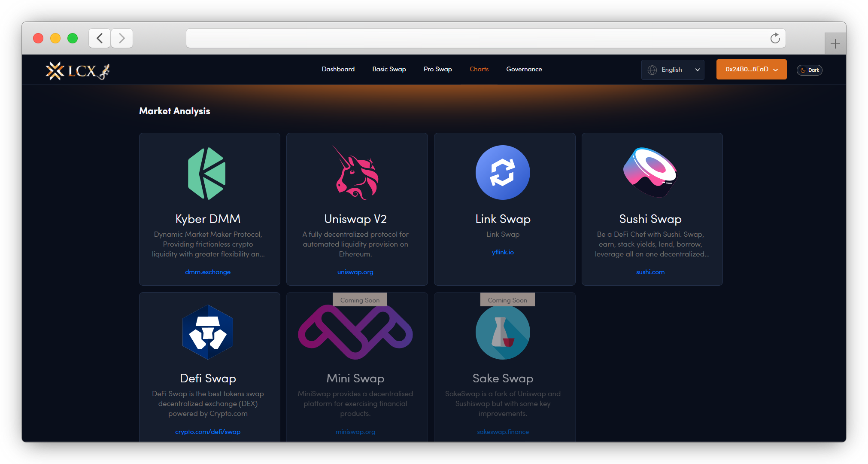This screenshot has width=868, height=464.
Task: Click the Sake Swap bottle logo
Action: pos(503,332)
